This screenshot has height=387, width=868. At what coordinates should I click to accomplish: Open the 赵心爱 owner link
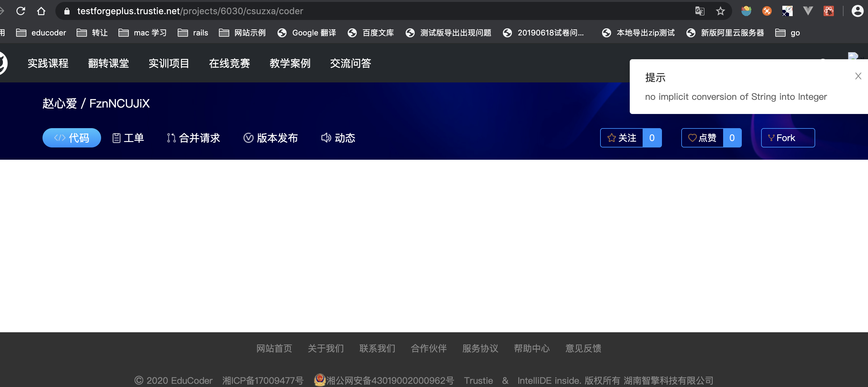coord(60,103)
